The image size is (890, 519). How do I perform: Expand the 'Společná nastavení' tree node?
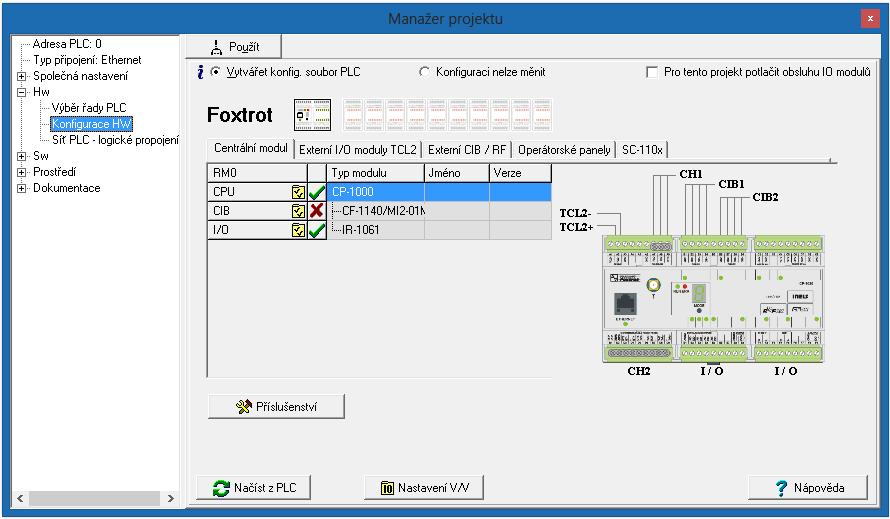[x=22, y=76]
